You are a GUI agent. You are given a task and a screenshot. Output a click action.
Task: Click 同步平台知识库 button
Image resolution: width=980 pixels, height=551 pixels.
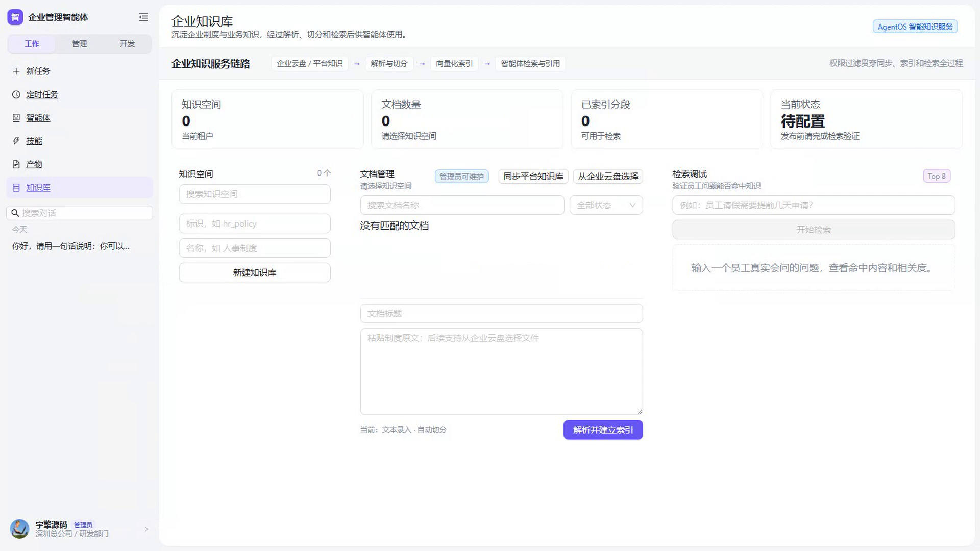point(533,177)
